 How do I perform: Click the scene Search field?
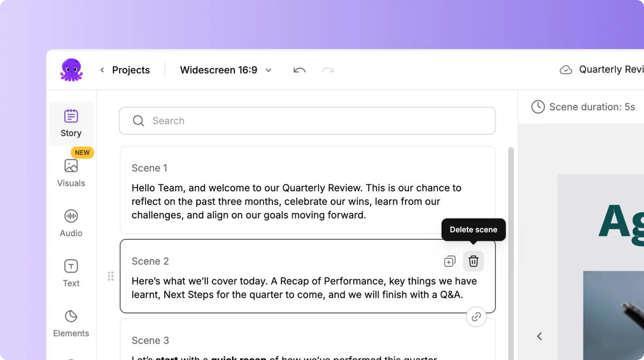tap(307, 121)
